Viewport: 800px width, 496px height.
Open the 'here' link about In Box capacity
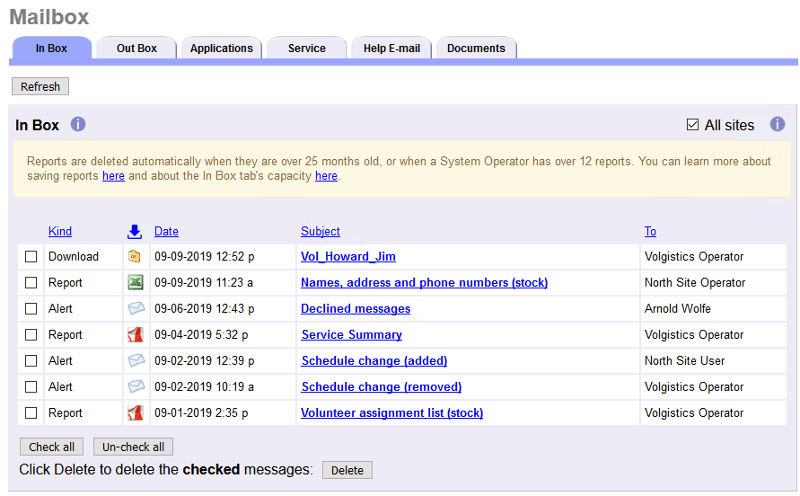[x=326, y=176]
